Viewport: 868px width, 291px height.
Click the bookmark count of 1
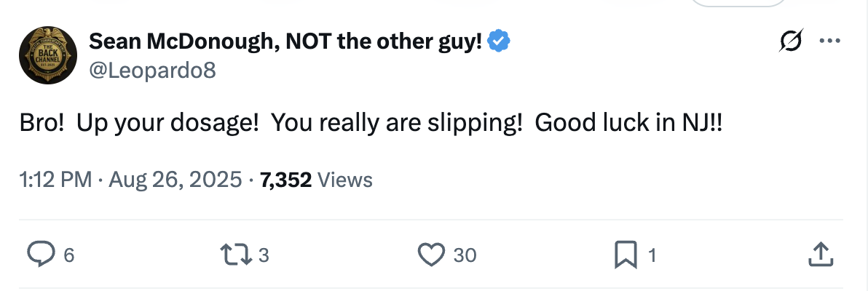(652, 255)
